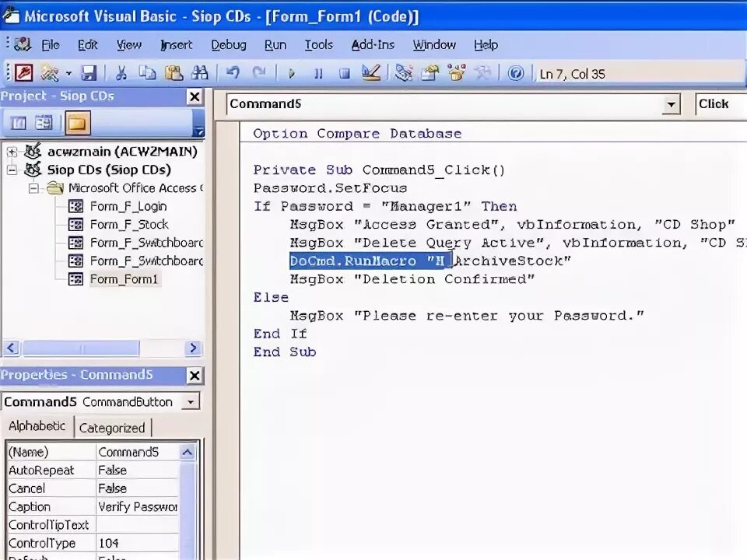Click the Insert Module toolbar icon
The image size is (747, 560).
click(x=50, y=73)
